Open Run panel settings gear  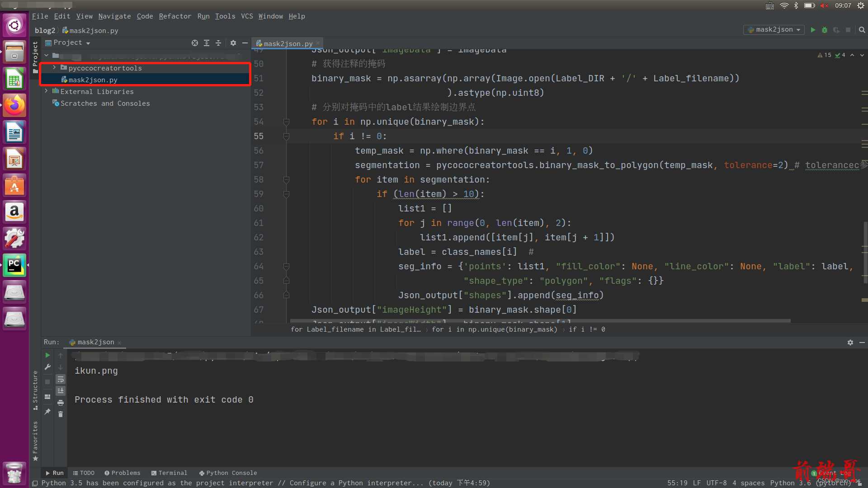[x=850, y=343]
